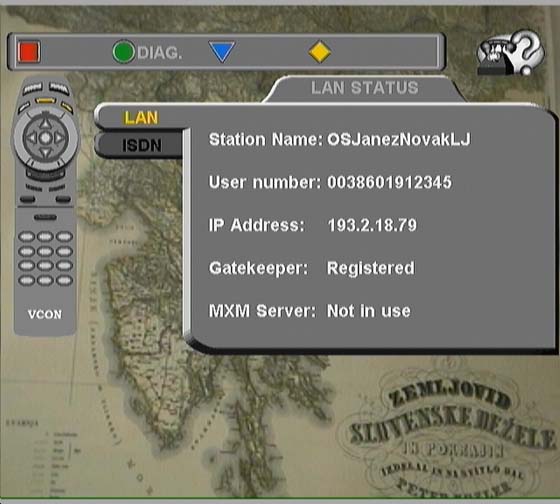Click the yellow diamond icon
The width and height of the screenshot is (560, 504).
point(320,52)
